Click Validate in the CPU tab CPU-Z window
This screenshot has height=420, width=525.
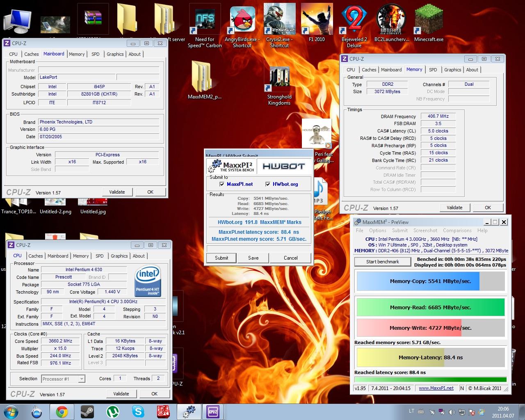point(121,394)
